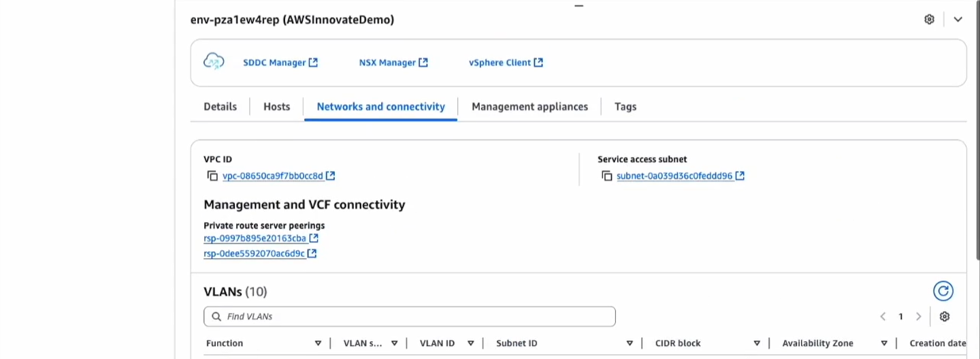
Task: Open rsp-0dee5592070ac6d9c peering link
Action: click(x=254, y=253)
